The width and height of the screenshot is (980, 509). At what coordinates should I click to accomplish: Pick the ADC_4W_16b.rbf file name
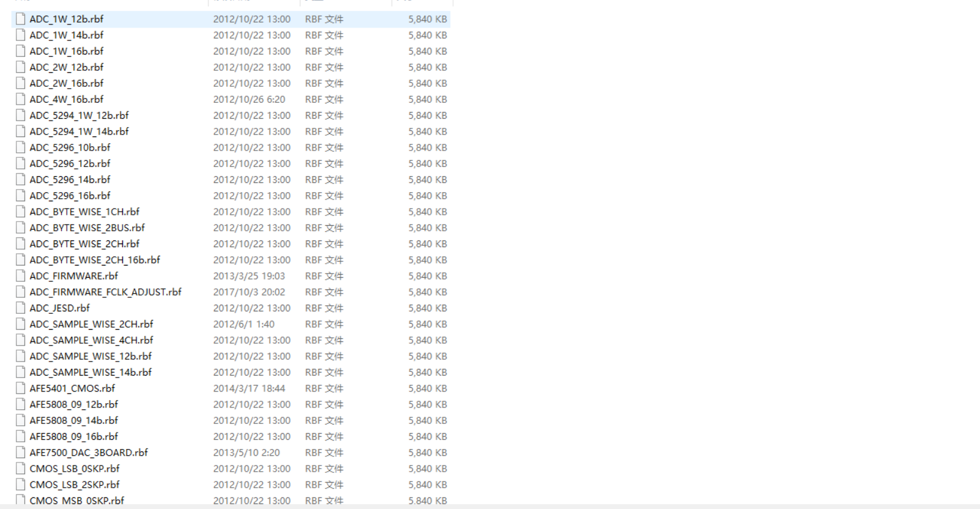point(67,99)
